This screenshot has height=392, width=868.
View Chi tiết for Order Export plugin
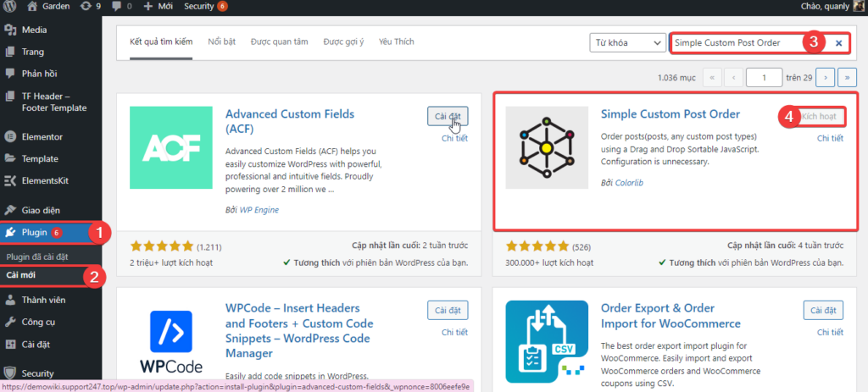(831, 332)
